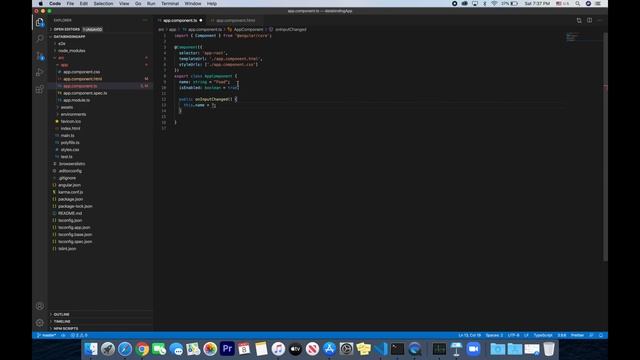Image resolution: width=640 pixels, height=360 pixels.
Task: Click the editor vertical scrollbar
Action: tap(606, 147)
